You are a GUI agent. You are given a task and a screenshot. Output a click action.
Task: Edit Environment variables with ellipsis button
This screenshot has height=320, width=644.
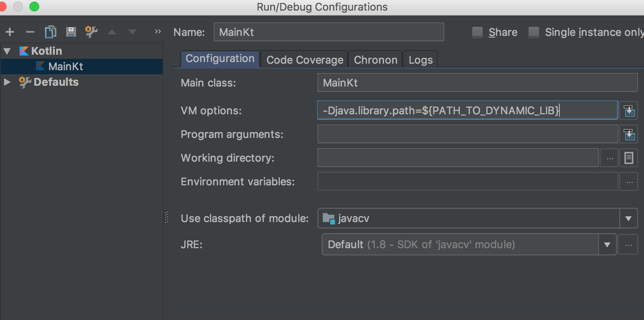coord(629,181)
